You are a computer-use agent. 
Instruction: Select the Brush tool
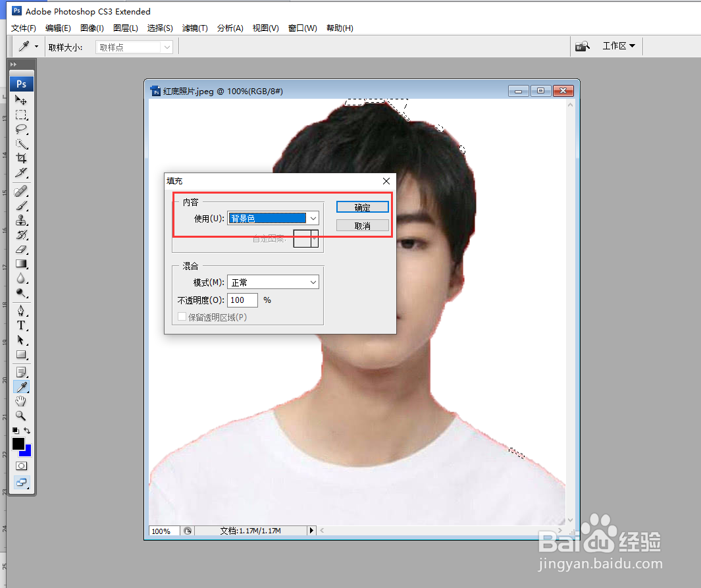pos(21,204)
